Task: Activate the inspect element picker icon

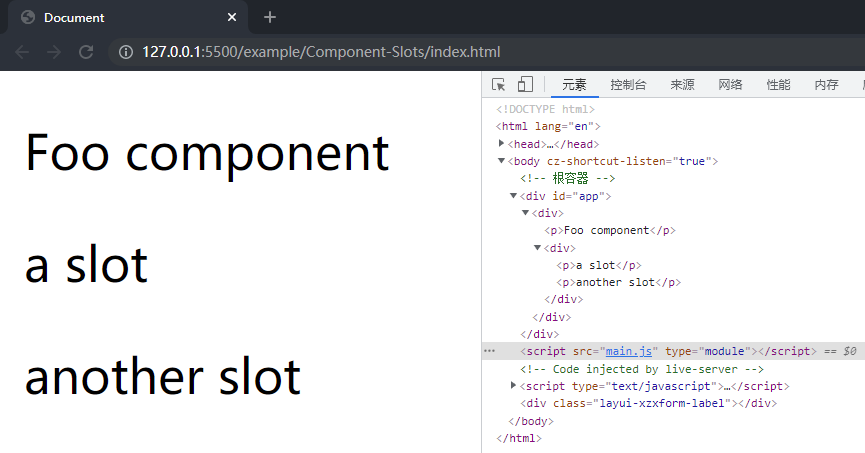Action: coord(498,84)
